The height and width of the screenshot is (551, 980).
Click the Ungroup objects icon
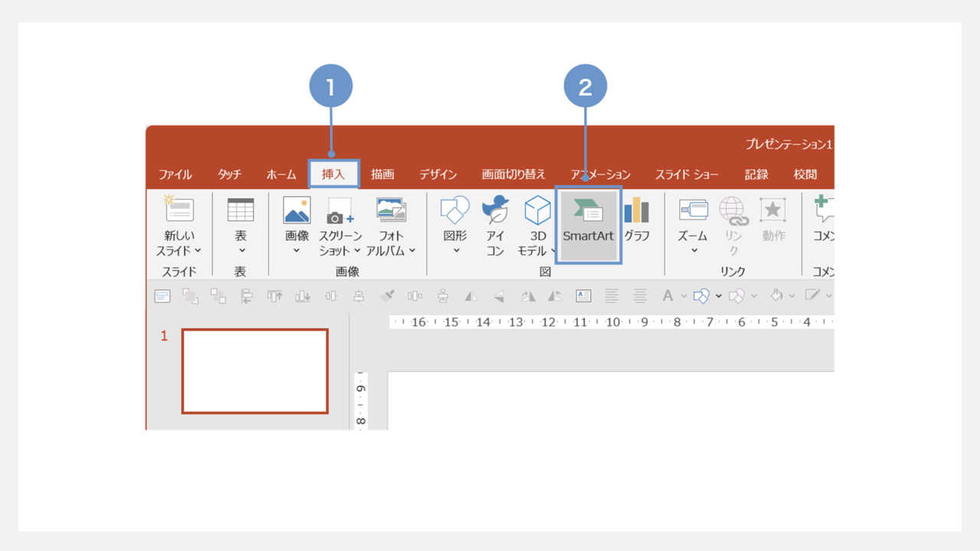pyautogui.click(x=218, y=295)
